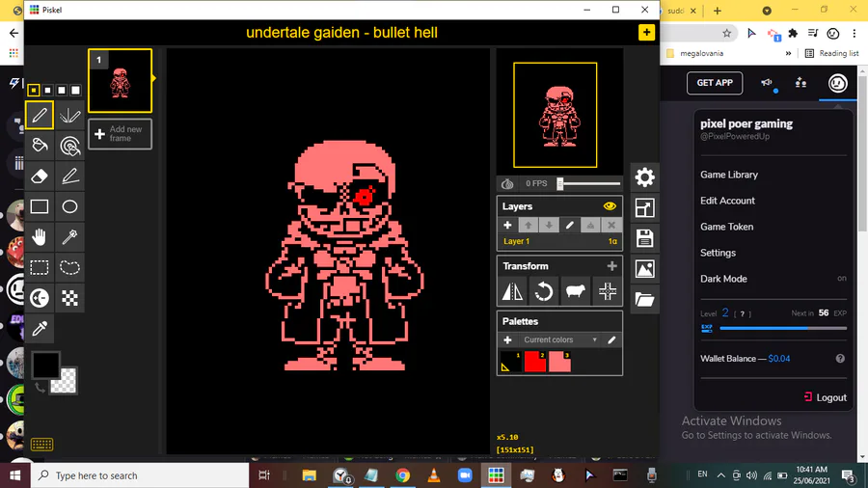Viewport: 868px width, 488px height.
Task: Expand the bookmarks overflow chevron in Chrome
Action: click(788, 54)
